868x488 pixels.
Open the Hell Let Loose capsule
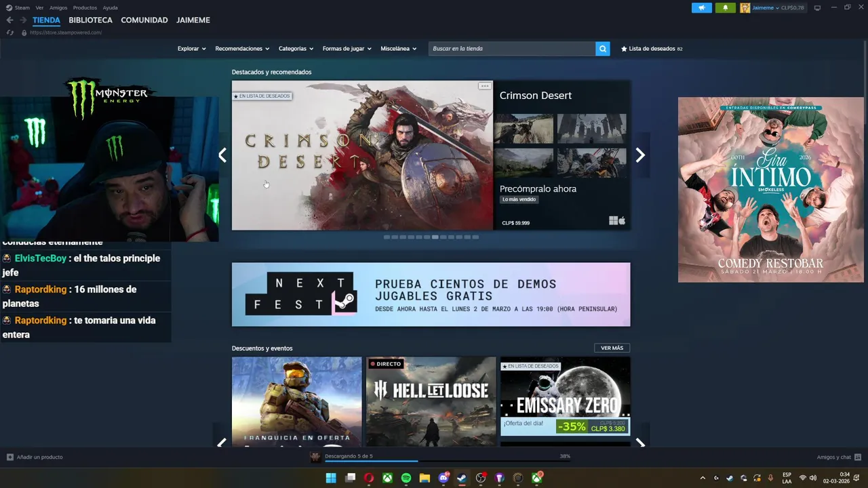tap(431, 401)
